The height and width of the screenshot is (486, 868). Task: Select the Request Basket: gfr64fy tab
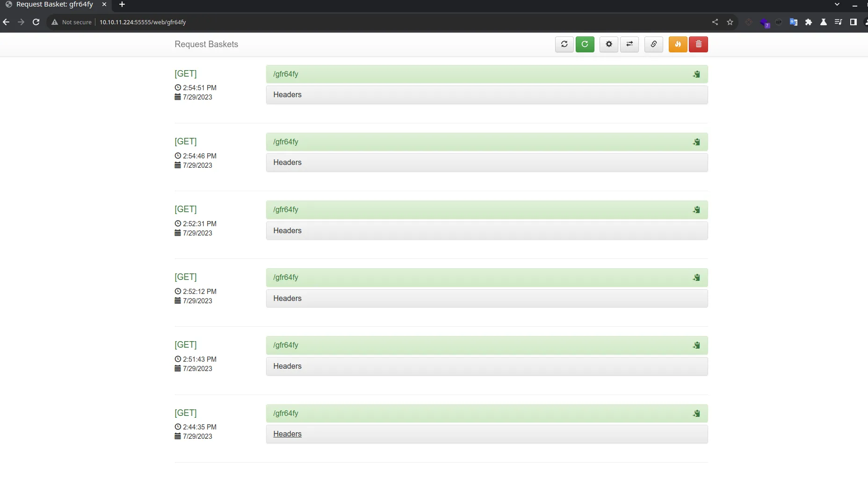coord(54,5)
